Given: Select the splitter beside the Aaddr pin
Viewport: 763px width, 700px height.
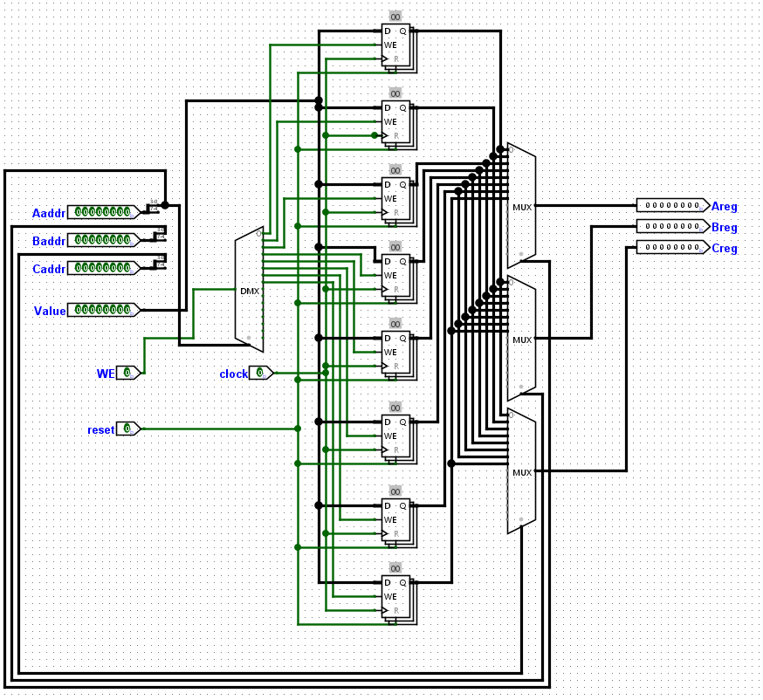Looking at the screenshot, I should coord(152,207).
